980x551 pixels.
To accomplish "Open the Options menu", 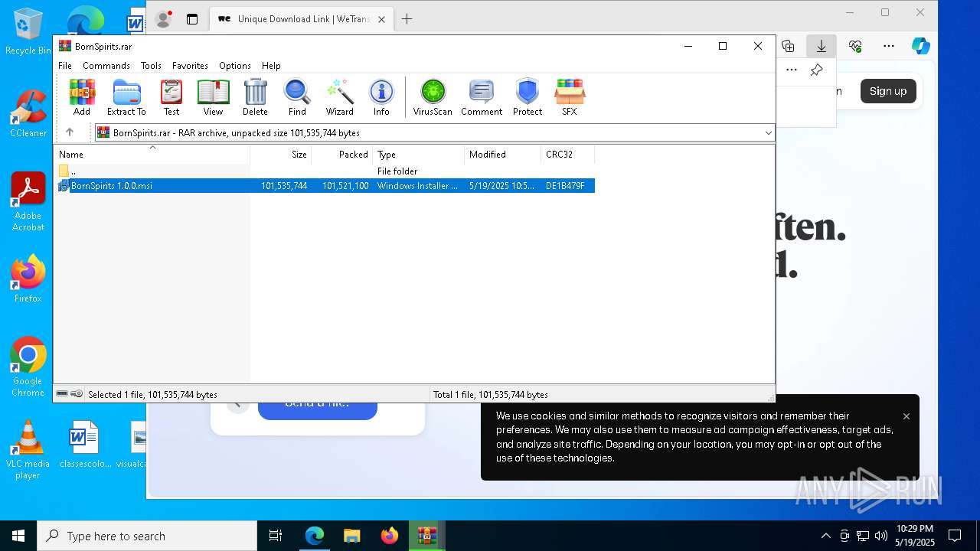I will [x=235, y=66].
